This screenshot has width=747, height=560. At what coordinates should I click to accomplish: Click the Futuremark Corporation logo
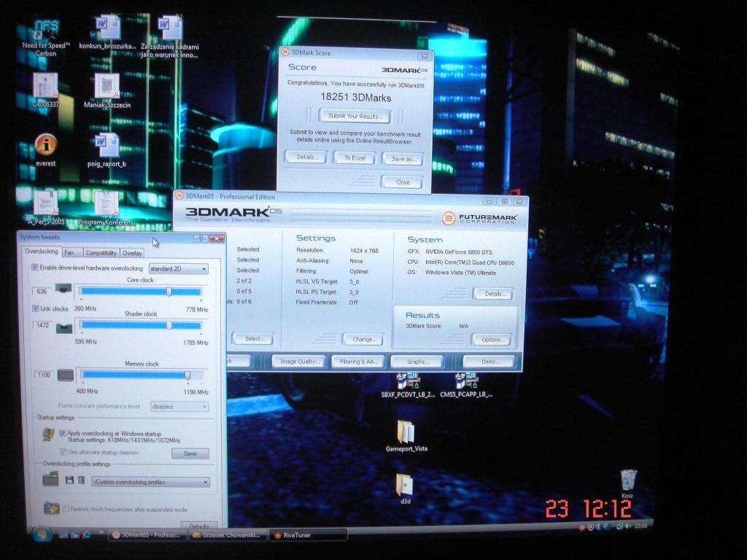point(479,218)
